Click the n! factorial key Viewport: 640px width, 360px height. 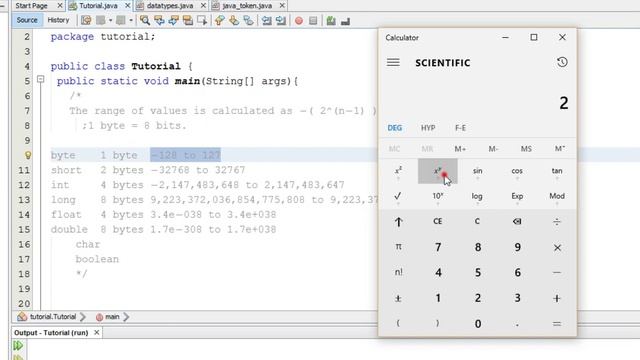(398, 272)
